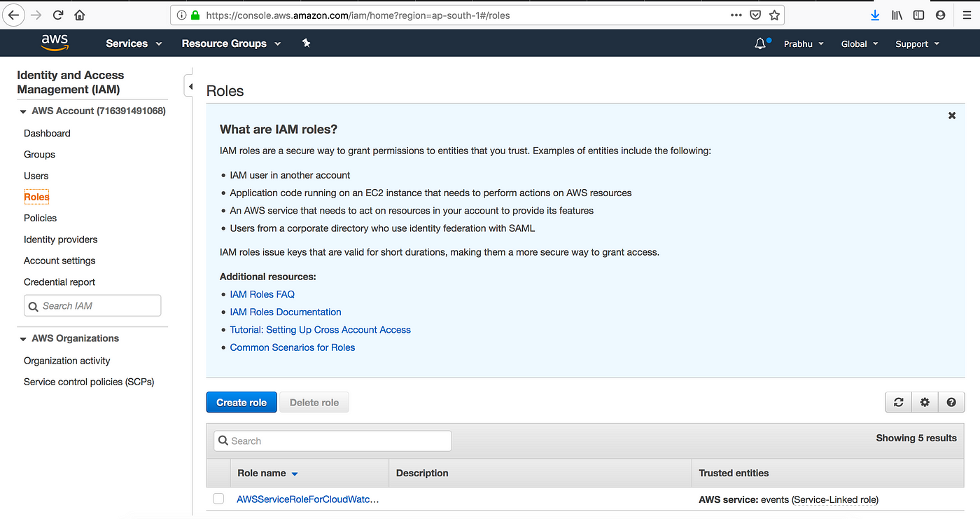Open Identity providers in sidebar
The height and width of the screenshot is (519, 980).
(x=60, y=240)
